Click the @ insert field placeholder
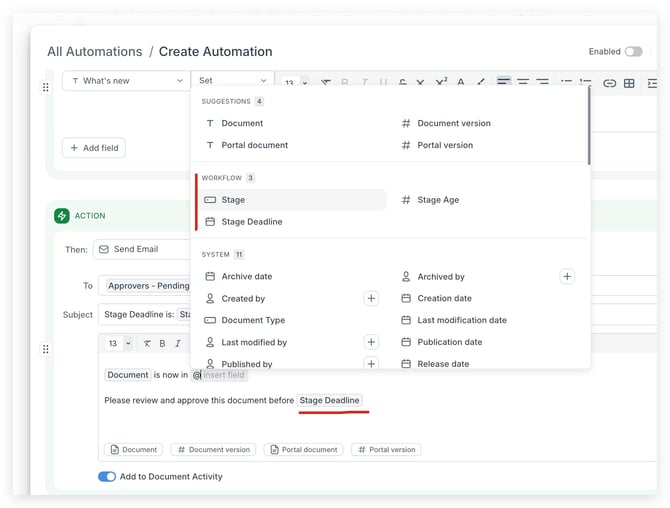The width and height of the screenshot is (670, 508). click(x=219, y=375)
